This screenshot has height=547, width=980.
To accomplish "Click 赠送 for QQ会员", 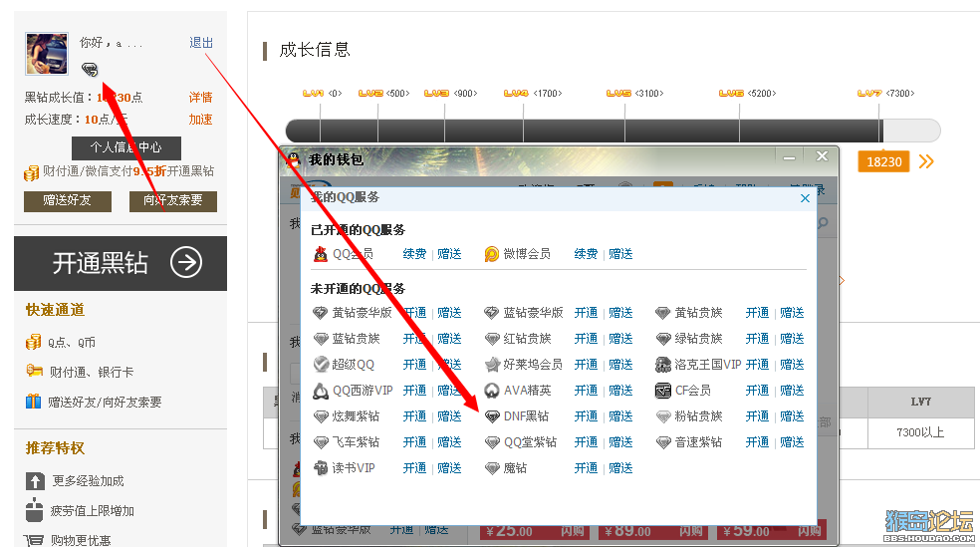I will (449, 254).
